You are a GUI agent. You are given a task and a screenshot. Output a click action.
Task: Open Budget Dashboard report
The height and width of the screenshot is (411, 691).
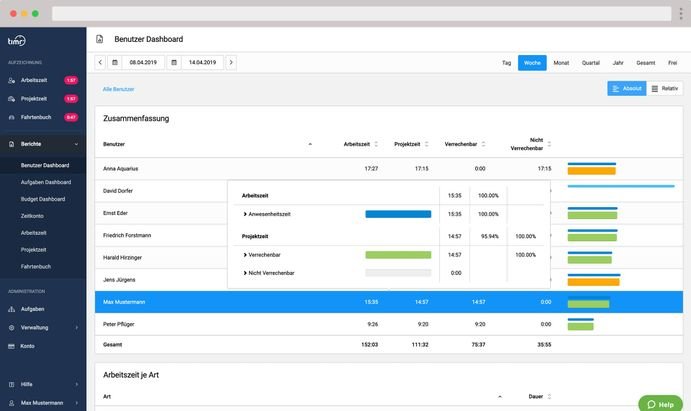coord(43,199)
